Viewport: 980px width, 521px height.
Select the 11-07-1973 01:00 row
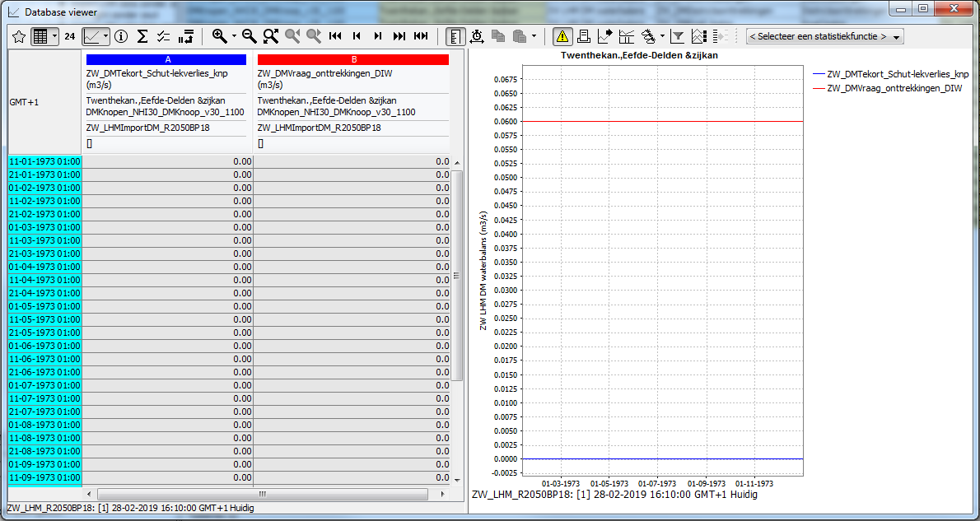tap(44, 398)
